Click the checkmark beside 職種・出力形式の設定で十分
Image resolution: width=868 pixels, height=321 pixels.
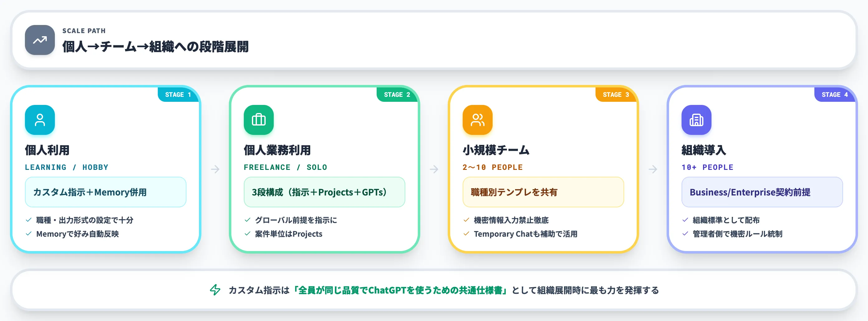pos(29,220)
